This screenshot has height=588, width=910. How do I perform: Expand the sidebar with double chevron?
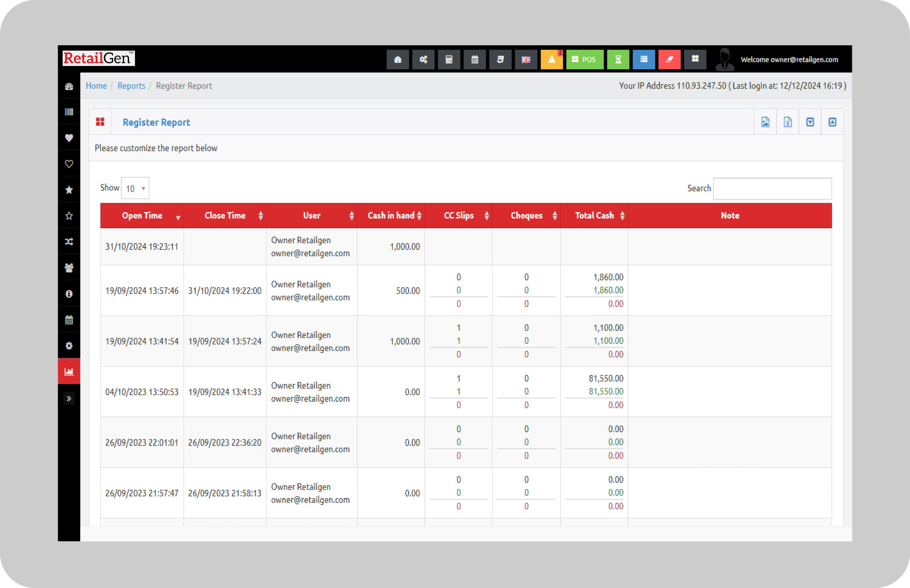point(69,399)
